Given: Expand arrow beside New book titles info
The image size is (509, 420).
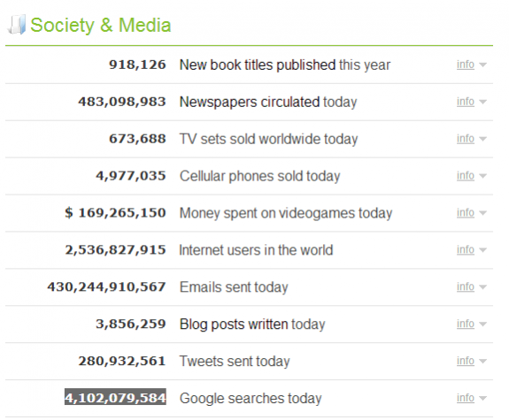Looking at the screenshot, I should tap(482, 65).
